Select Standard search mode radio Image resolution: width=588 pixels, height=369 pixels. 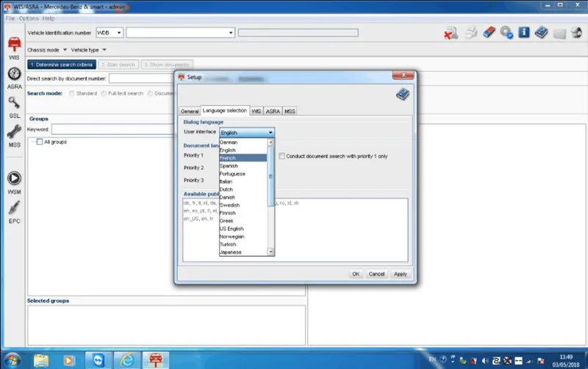point(71,93)
